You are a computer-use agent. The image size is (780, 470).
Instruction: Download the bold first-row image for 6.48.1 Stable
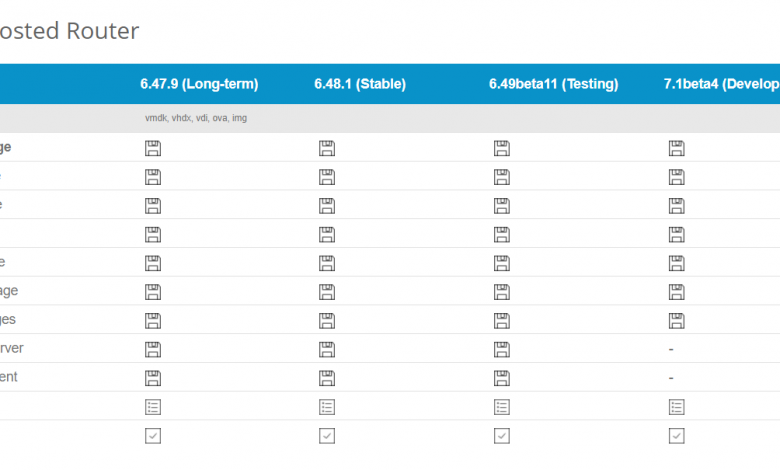click(x=327, y=148)
